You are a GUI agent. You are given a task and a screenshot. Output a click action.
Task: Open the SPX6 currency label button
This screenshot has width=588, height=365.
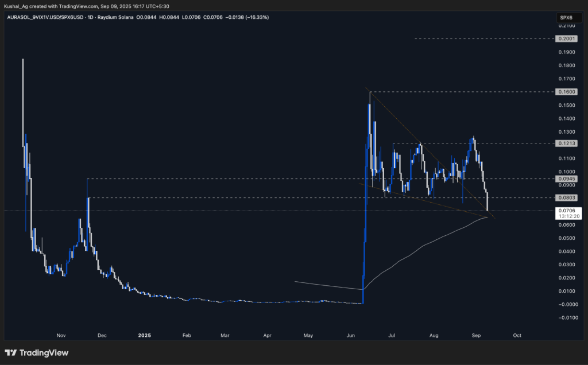566,18
